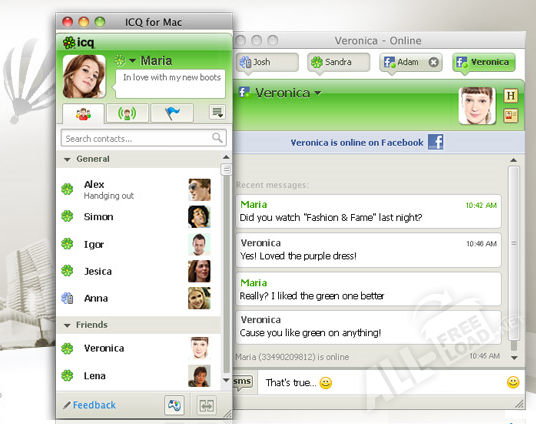Click the contact list scrollbar thumb
This screenshot has width=536, height=424.
pyautogui.click(x=226, y=170)
